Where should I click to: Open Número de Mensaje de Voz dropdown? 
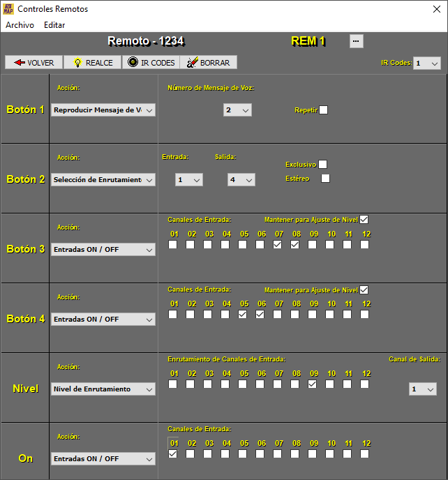coord(237,110)
